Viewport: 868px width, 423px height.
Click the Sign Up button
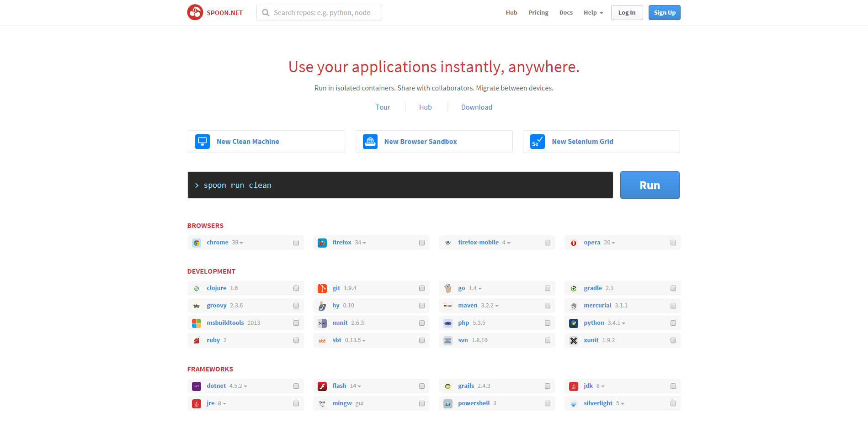pos(665,13)
